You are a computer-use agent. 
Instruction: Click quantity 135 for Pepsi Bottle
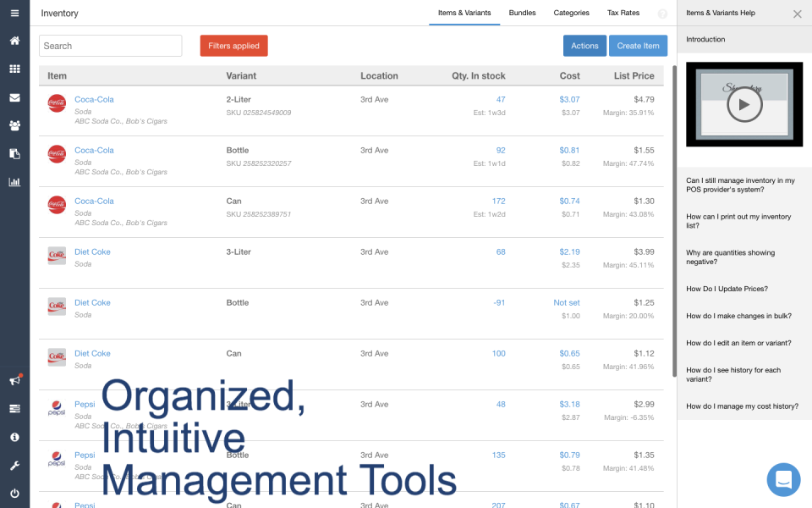tap(499, 456)
